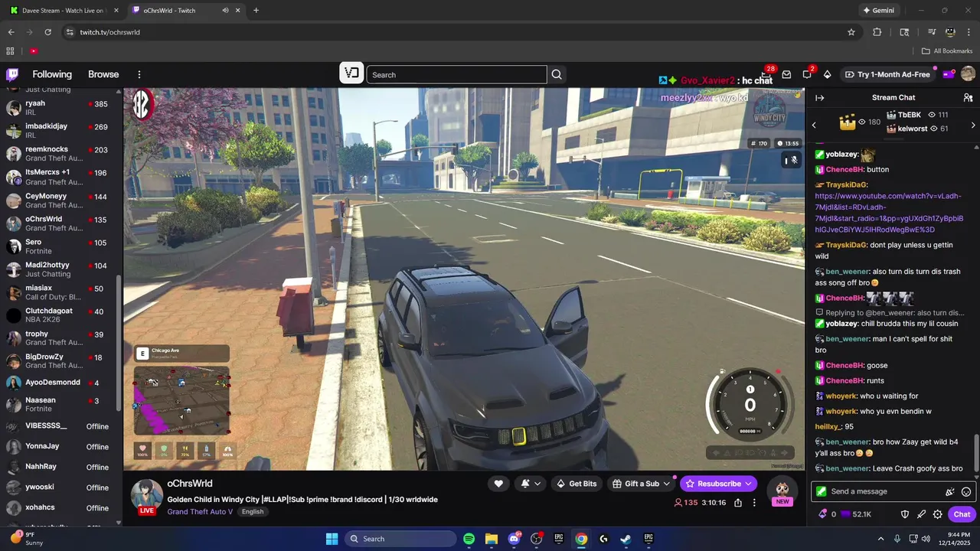Click the Windows Start button
Screen dimensions: 980x551
[332, 539]
